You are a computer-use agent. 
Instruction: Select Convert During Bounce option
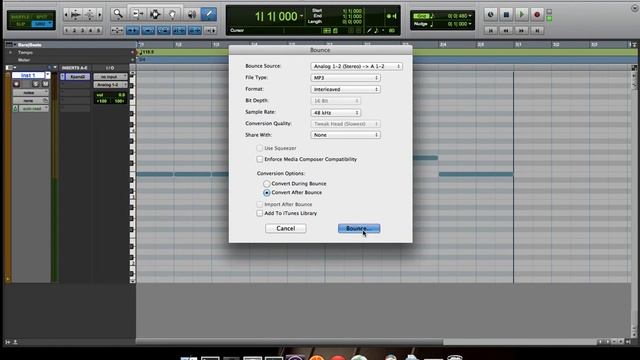coord(267,184)
